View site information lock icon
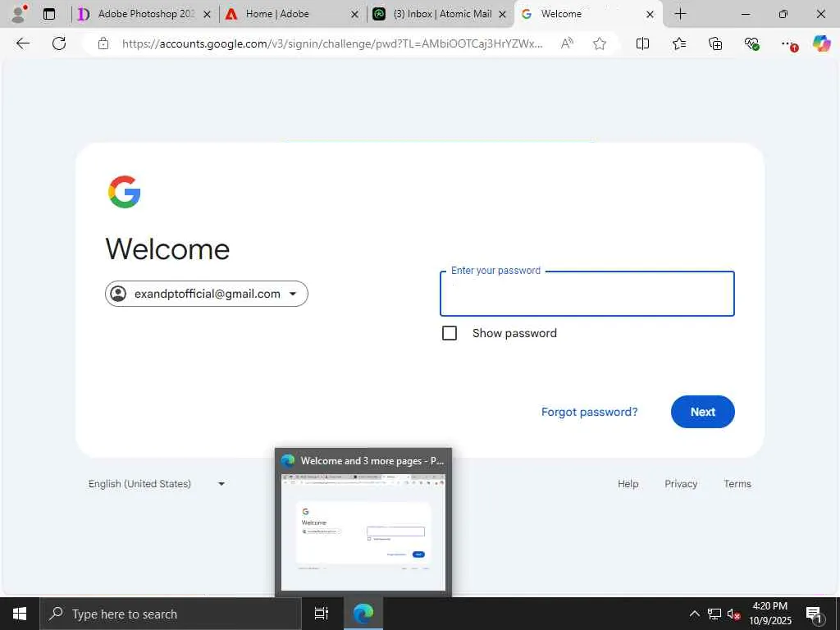Screen dimensions: 840x630 pyautogui.click(x=103, y=44)
